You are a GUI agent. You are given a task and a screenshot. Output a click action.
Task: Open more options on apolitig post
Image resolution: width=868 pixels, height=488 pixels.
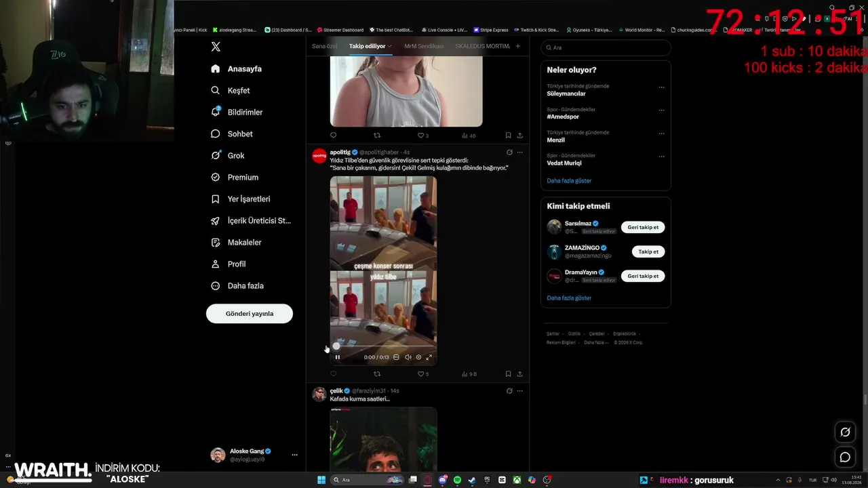pos(520,152)
